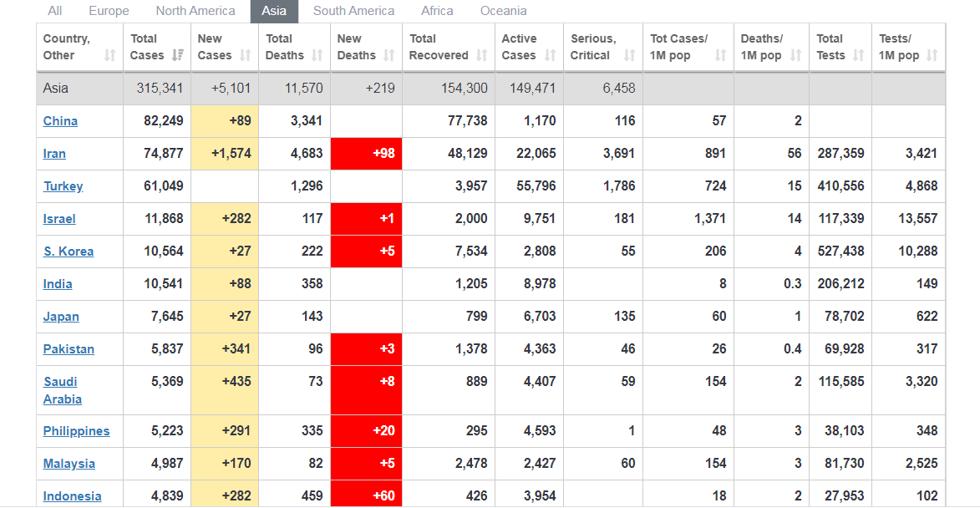The image size is (980, 508).
Task: Sort by Tot Cases/1M pop arrows
Action: (x=721, y=55)
